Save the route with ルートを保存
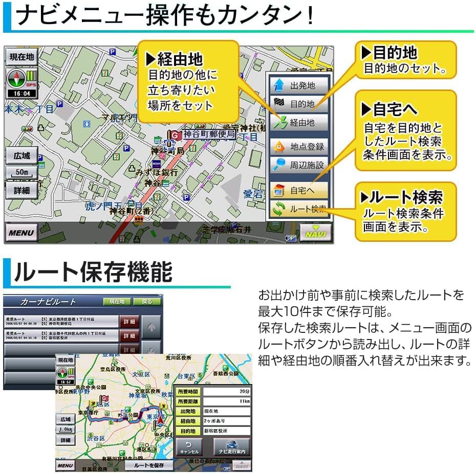 click(148, 465)
